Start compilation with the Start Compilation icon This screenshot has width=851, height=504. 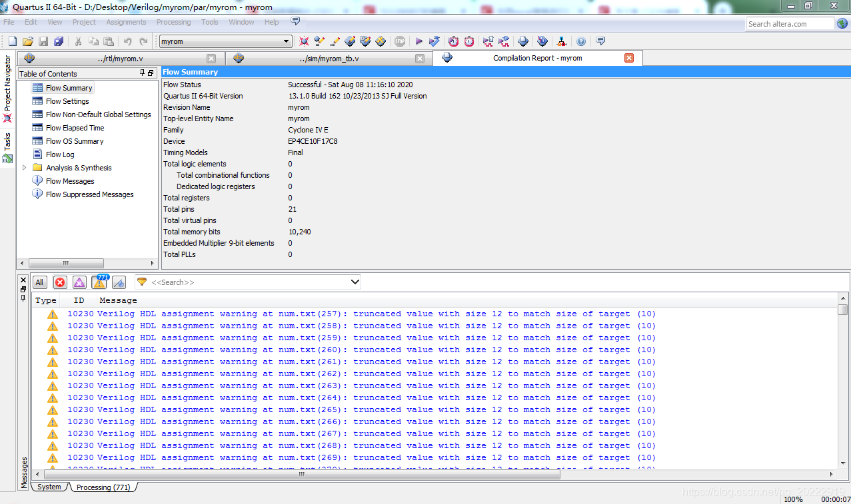point(420,41)
